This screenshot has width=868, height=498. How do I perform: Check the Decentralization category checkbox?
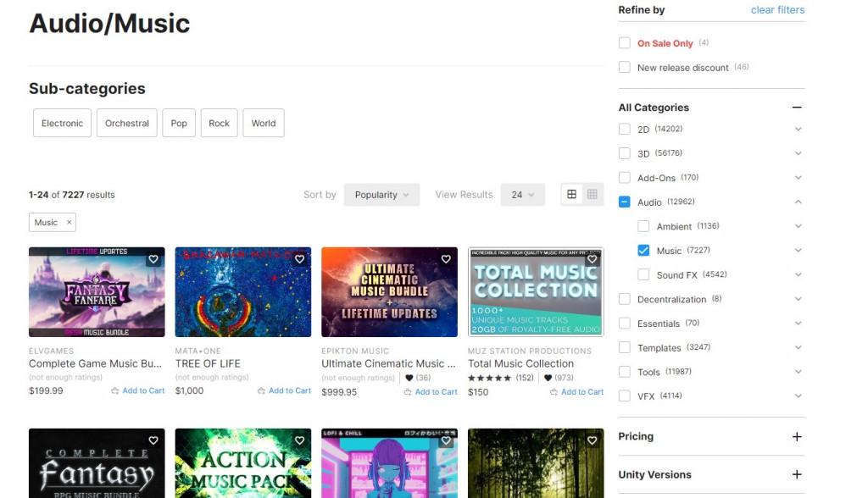pyautogui.click(x=625, y=299)
